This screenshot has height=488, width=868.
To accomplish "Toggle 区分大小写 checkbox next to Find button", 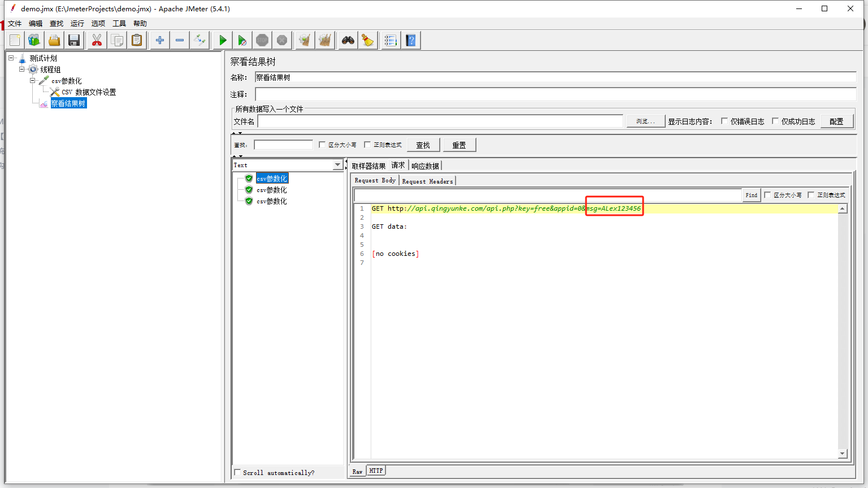I will pyautogui.click(x=767, y=195).
